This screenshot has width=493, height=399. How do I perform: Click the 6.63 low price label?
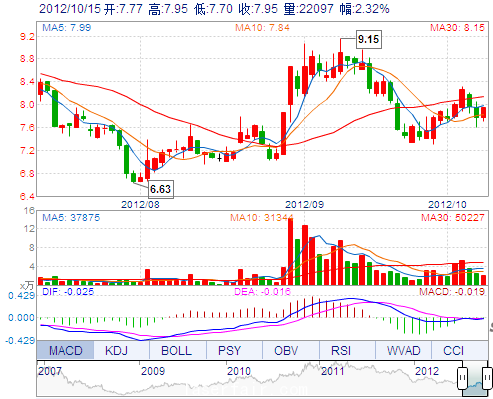160,189
